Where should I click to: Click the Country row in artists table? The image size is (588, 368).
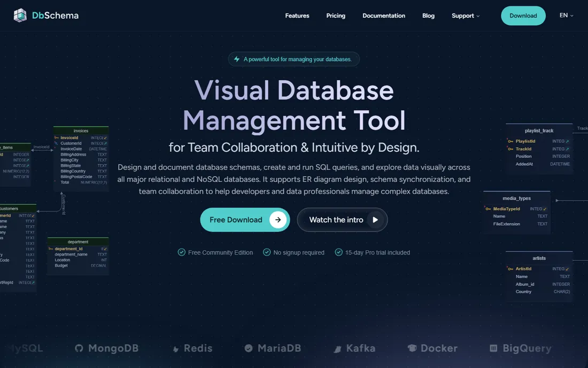pos(539,292)
